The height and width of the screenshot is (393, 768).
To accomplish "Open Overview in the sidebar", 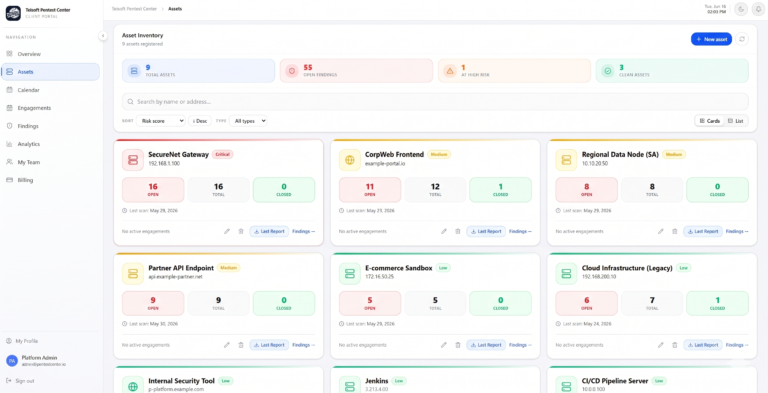I will point(50,54).
